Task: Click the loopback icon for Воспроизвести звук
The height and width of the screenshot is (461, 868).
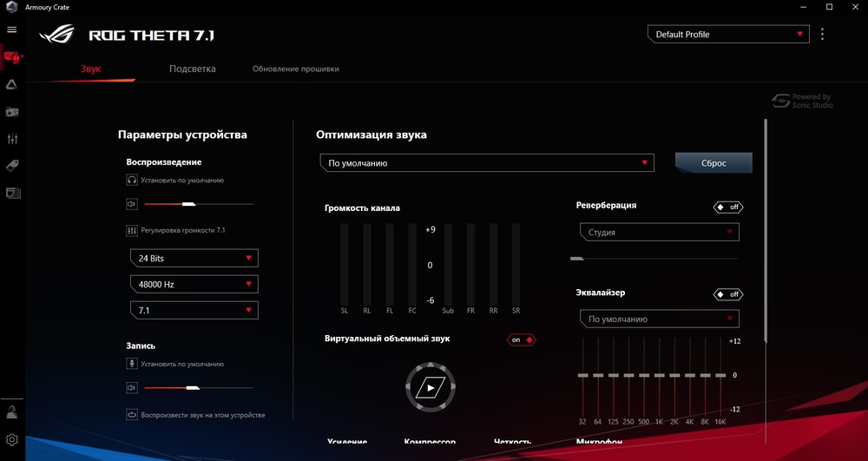Action: tap(132, 414)
